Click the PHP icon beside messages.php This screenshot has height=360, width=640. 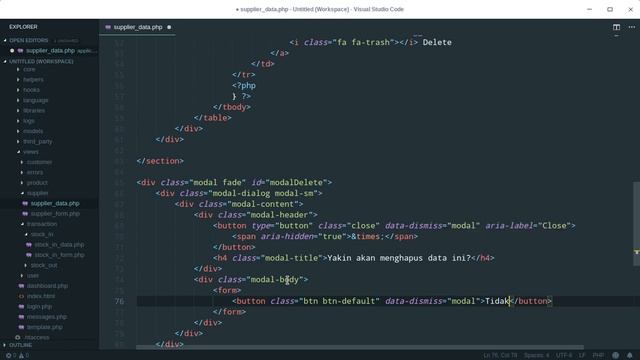pos(21,317)
